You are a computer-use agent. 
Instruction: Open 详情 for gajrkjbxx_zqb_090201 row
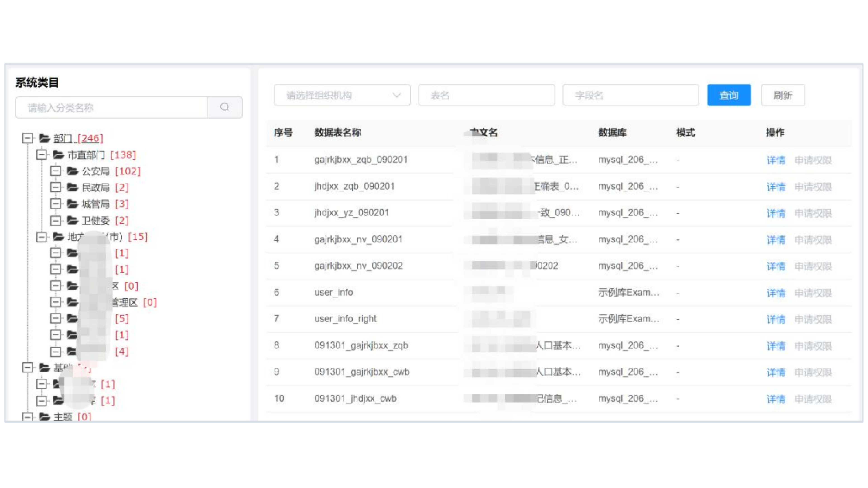pos(776,160)
